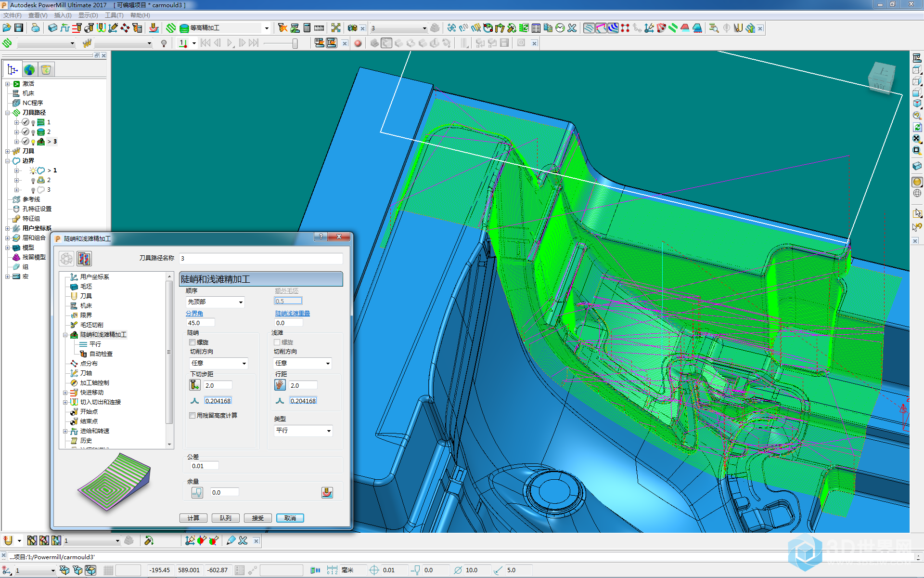Toggle toolpath lightbulb in simulation toolbar
Screen dimensions: 924x578
(164, 43)
